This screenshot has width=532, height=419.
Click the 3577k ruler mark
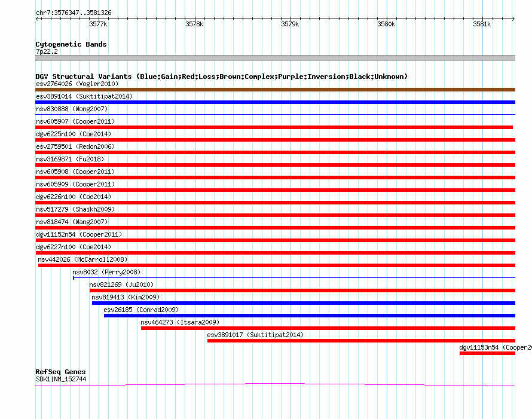98,24
